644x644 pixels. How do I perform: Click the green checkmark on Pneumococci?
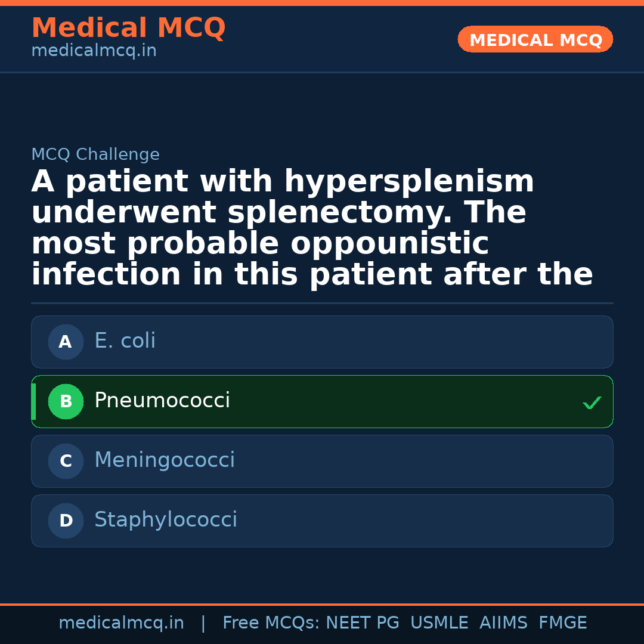(x=592, y=403)
